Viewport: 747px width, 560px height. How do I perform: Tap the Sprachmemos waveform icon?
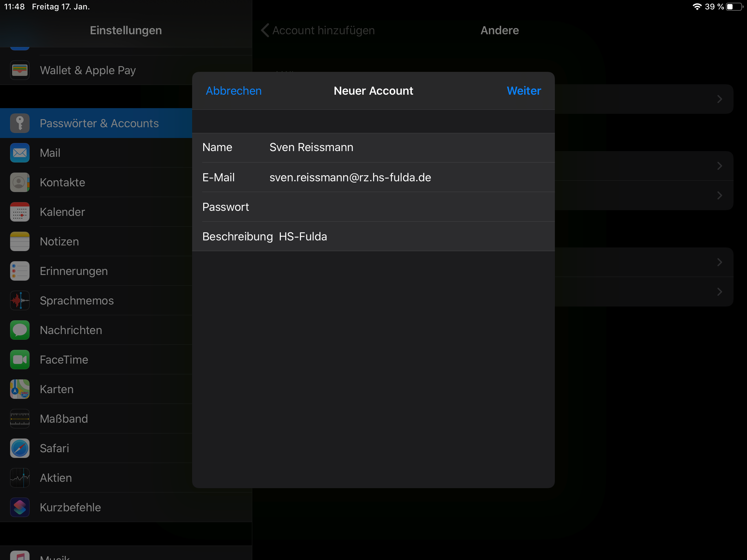pos(19,300)
